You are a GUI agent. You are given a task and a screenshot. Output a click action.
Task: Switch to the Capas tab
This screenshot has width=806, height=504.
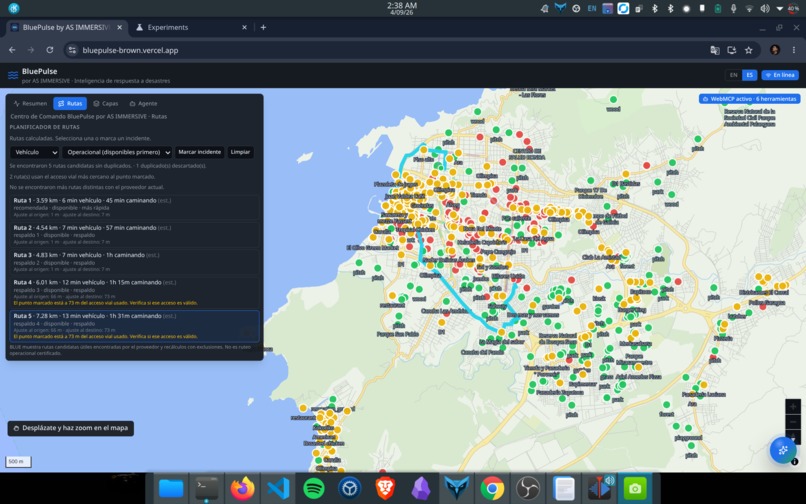(x=105, y=103)
